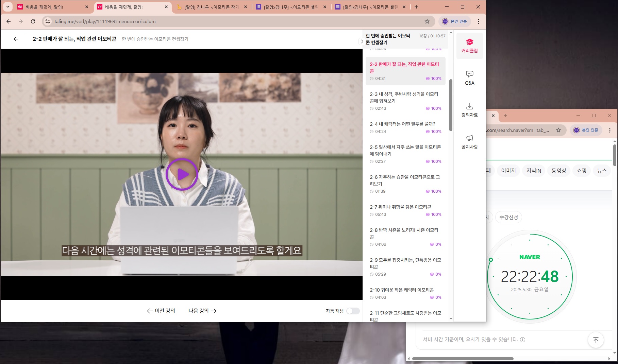Open a new tab in the Naver window
618x364 pixels.
click(505, 116)
